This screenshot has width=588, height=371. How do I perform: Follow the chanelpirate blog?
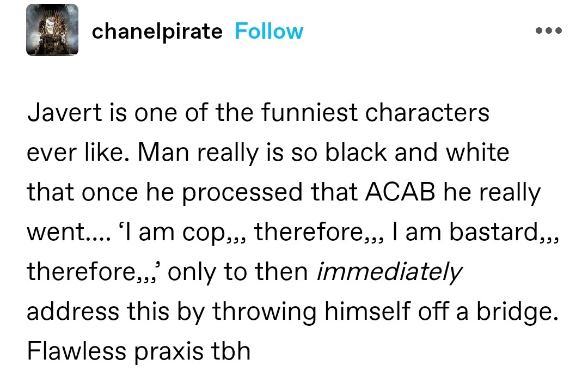(269, 31)
